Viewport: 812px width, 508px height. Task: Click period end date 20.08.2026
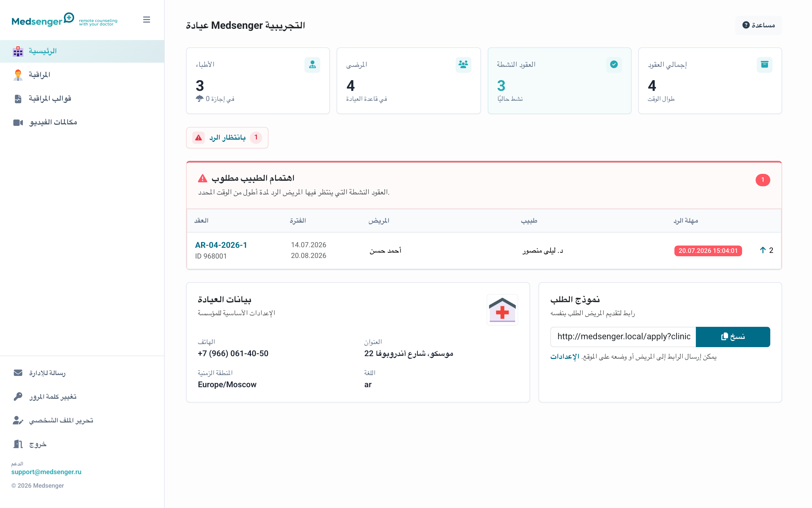click(308, 256)
